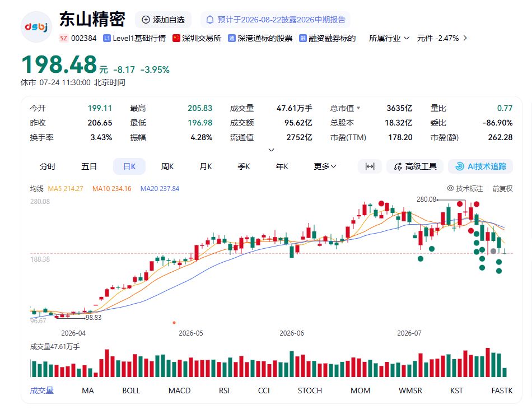
Task: Select the 年K chart tab
Action: pyautogui.click(x=282, y=166)
